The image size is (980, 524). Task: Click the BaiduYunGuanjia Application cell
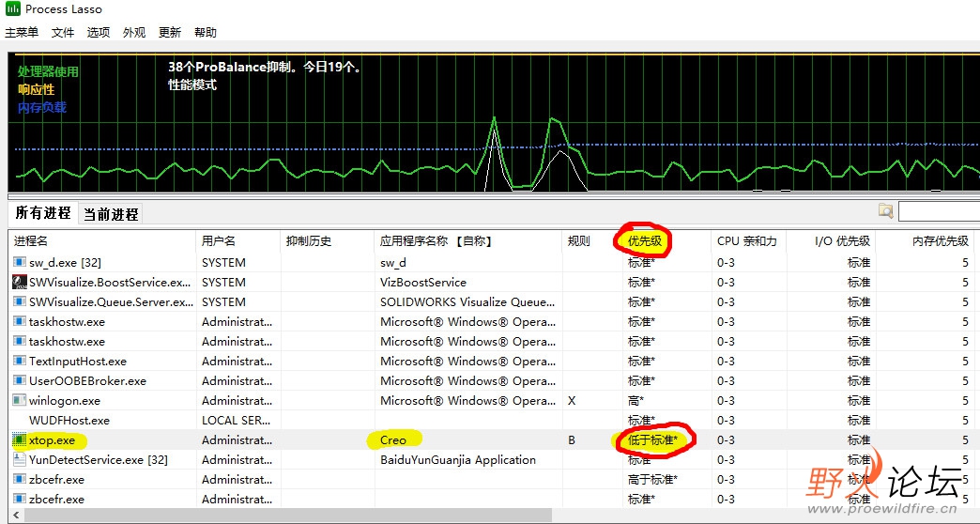[458, 460]
